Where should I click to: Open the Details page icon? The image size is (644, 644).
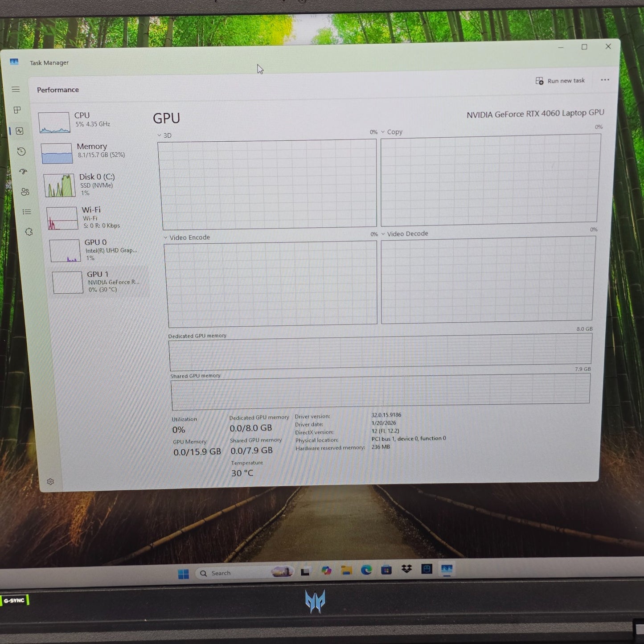[x=27, y=212]
